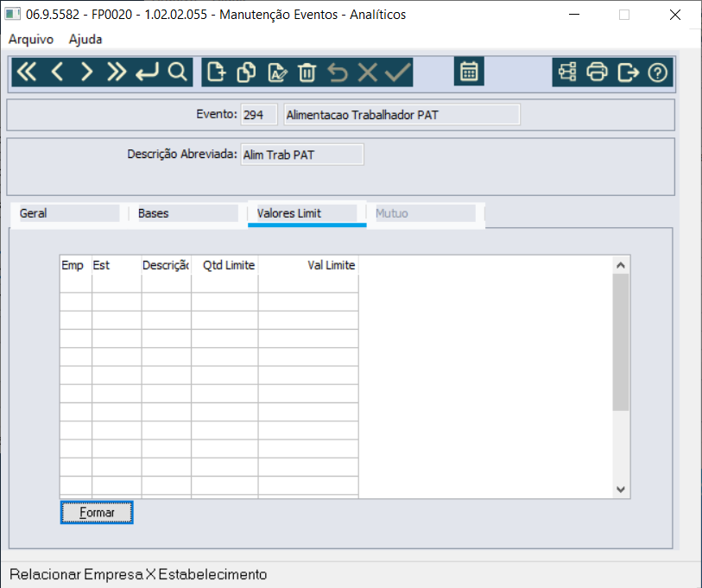Select the Valores Limit tab

[x=307, y=213]
